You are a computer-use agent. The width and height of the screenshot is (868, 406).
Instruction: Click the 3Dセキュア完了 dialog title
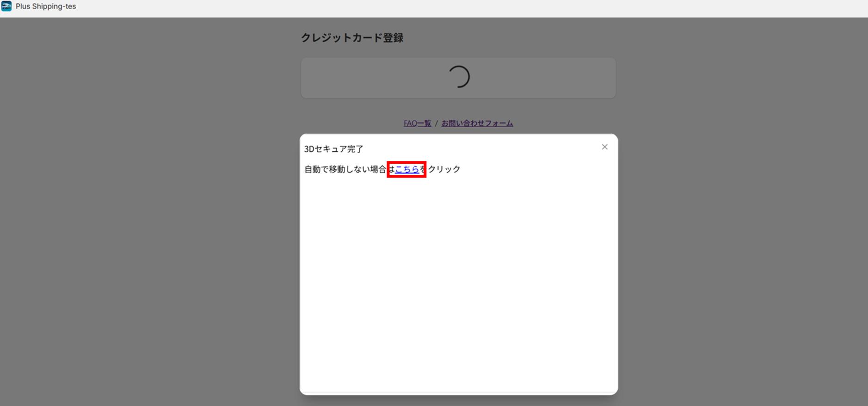click(334, 149)
